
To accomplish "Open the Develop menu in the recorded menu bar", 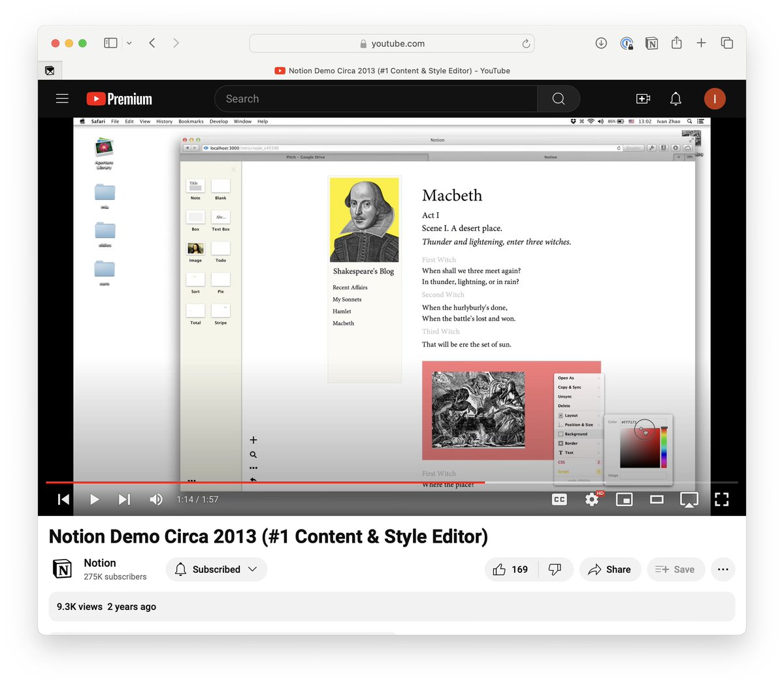I will [x=218, y=121].
